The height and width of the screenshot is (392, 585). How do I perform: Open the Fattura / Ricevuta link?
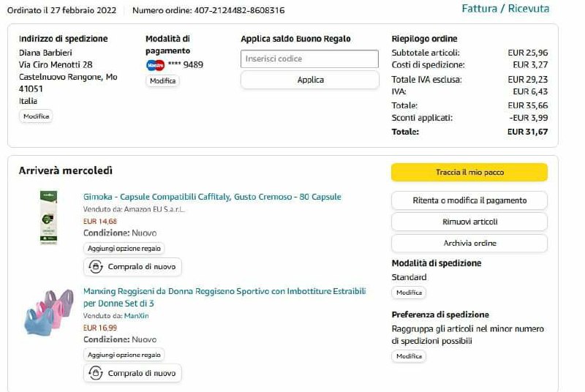[505, 9]
